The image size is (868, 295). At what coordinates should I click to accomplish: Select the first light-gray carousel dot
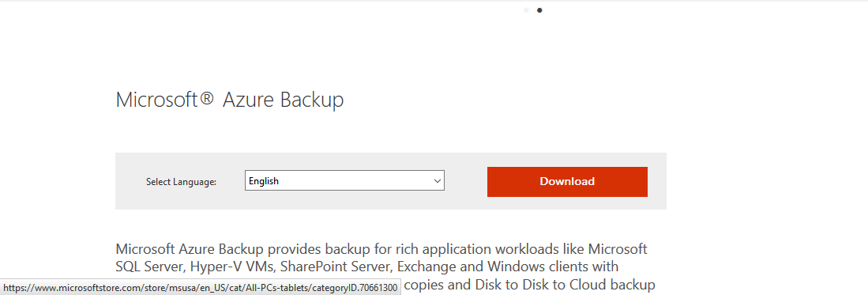point(526,10)
